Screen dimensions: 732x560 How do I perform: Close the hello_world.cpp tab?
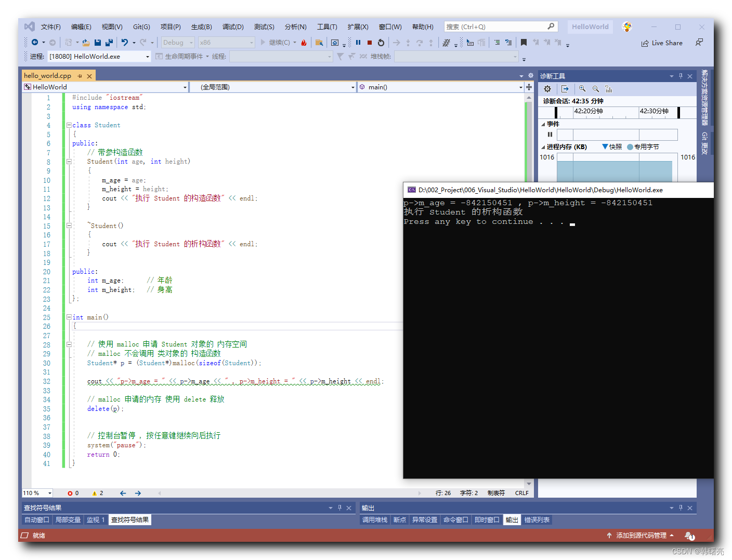click(89, 76)
